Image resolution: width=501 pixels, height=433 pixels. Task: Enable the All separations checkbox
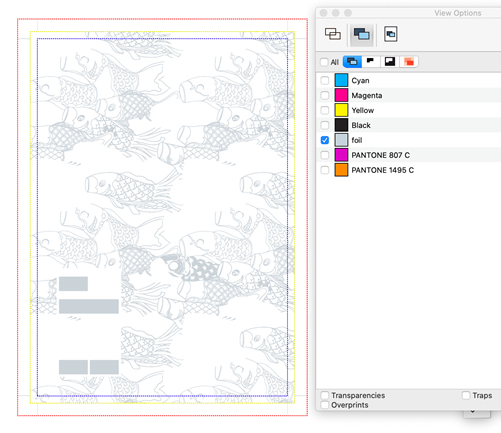[324, 62]
